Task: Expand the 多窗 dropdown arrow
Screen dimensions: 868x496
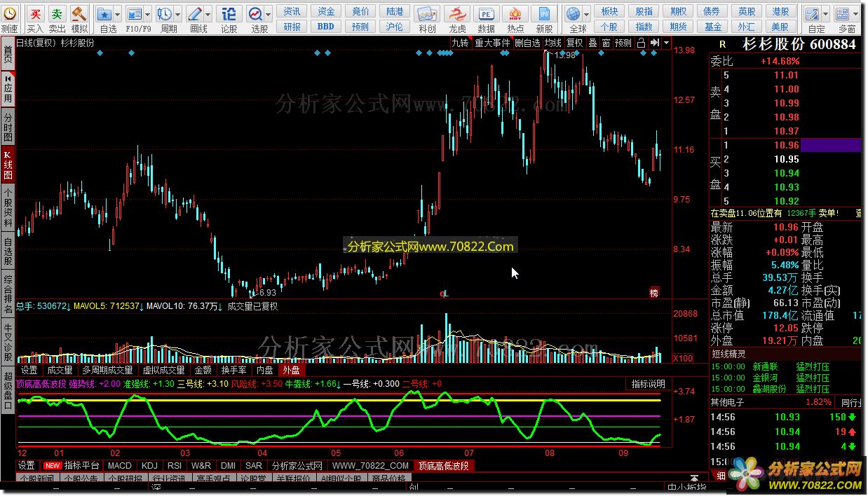Action: coord(855,14)
